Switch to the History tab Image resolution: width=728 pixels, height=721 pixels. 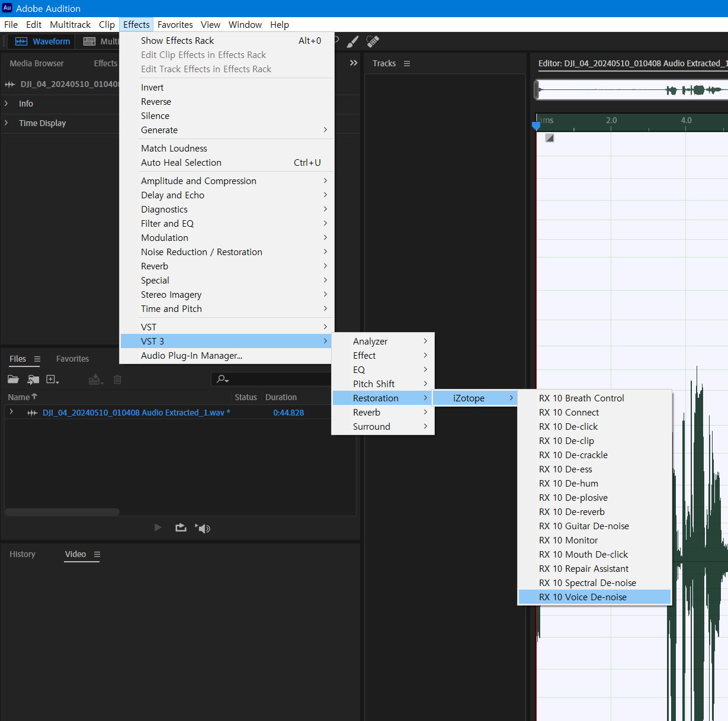pyautogui.click(x=23, y=555)
